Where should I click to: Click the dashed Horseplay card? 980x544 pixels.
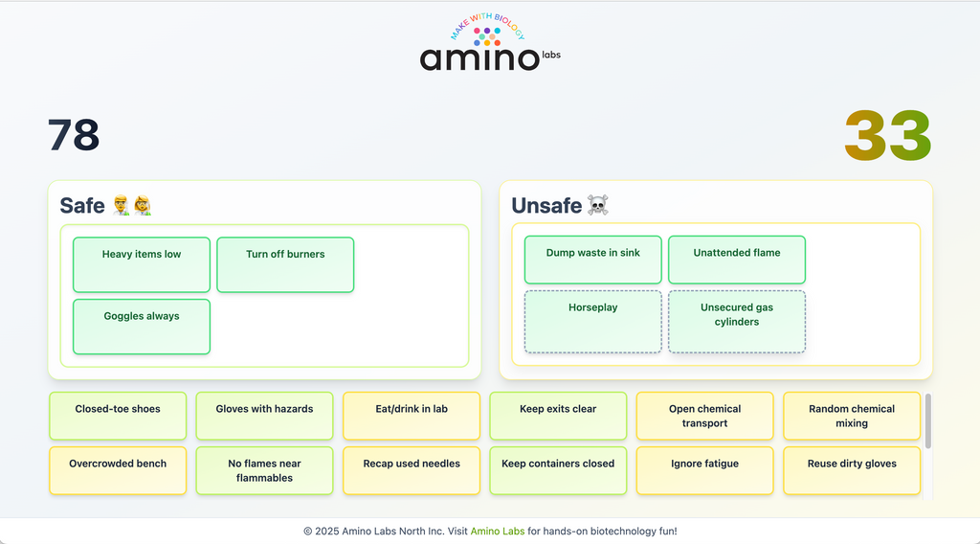click(592, 322)
